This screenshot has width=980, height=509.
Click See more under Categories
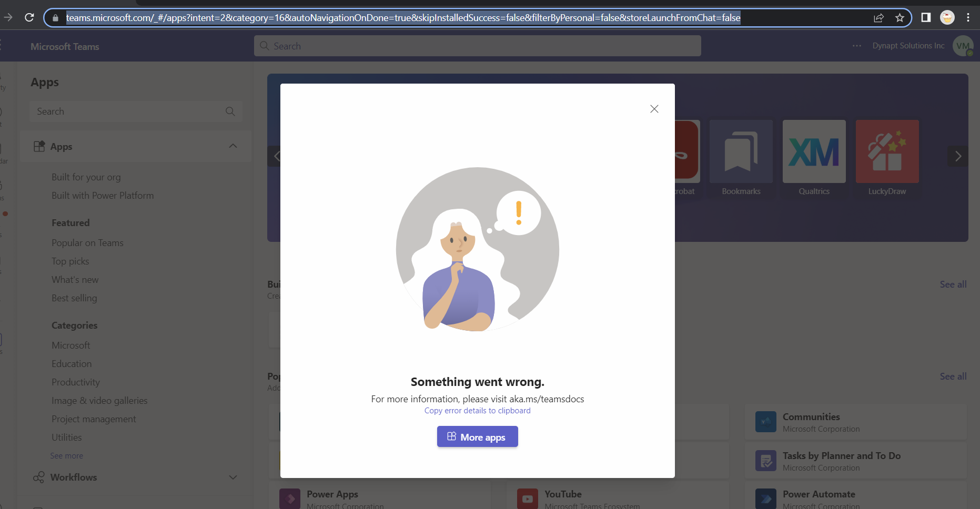66,456
